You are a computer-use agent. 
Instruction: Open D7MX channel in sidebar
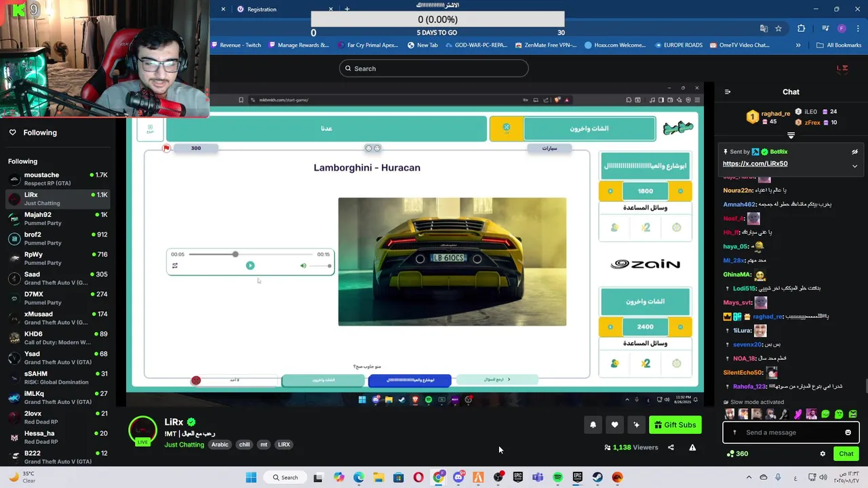(x=58, y=298)
